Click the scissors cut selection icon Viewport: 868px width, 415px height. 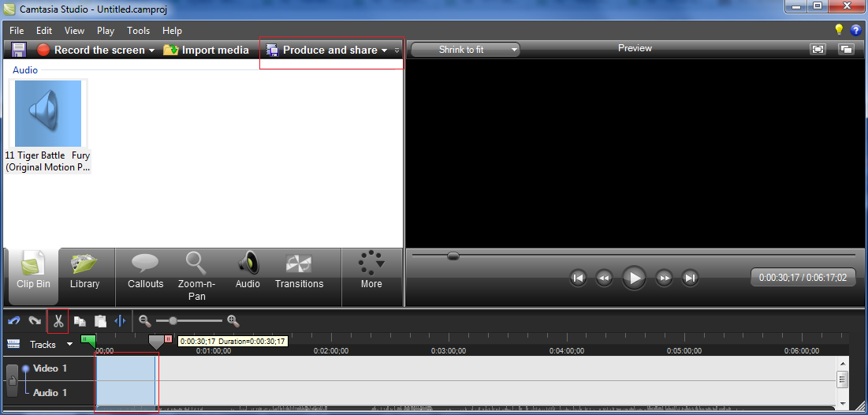(x=58, y=321)
